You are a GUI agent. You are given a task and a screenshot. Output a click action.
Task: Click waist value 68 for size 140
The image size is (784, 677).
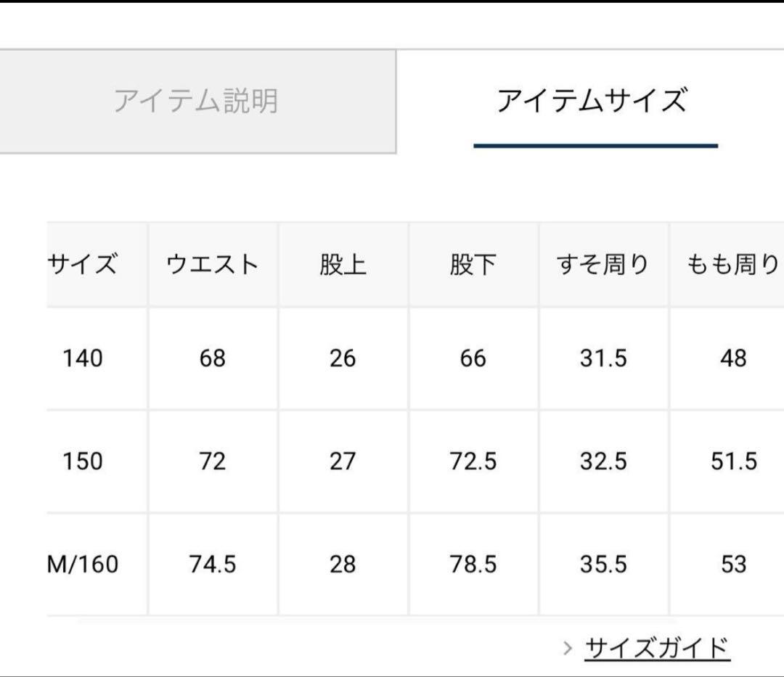213,358
